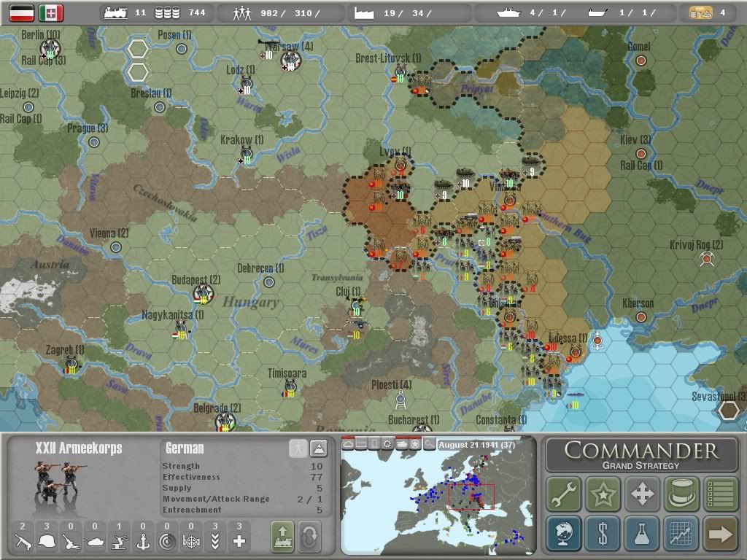The width and height of the screenshot is (747, 560).
Task: Open the wrench options button
Action: coord(564,494)
